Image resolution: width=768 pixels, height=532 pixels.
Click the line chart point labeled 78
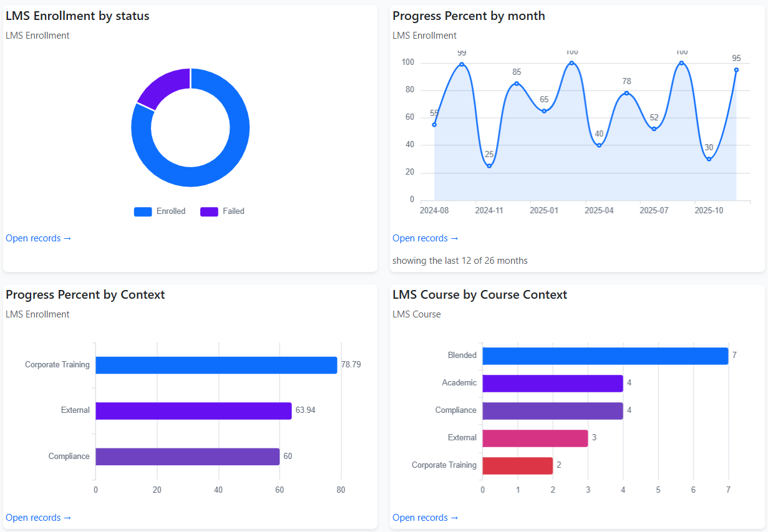(626, 93)
